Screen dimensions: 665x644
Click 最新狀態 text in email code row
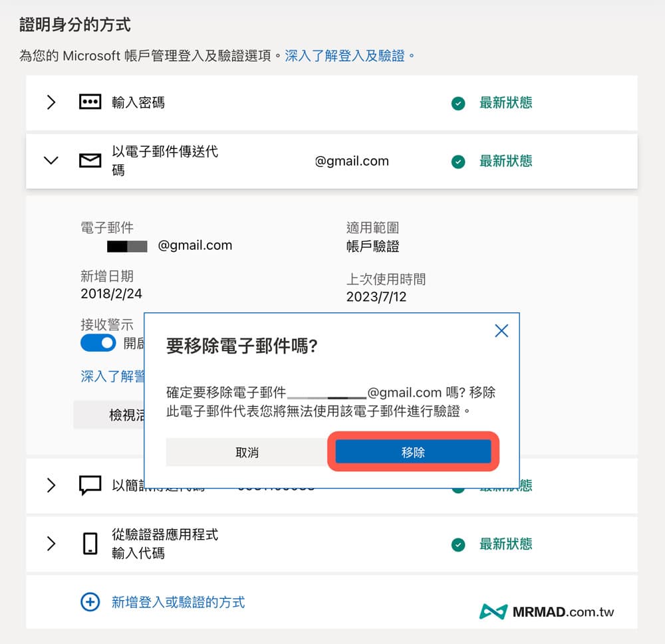pos(505,161)
